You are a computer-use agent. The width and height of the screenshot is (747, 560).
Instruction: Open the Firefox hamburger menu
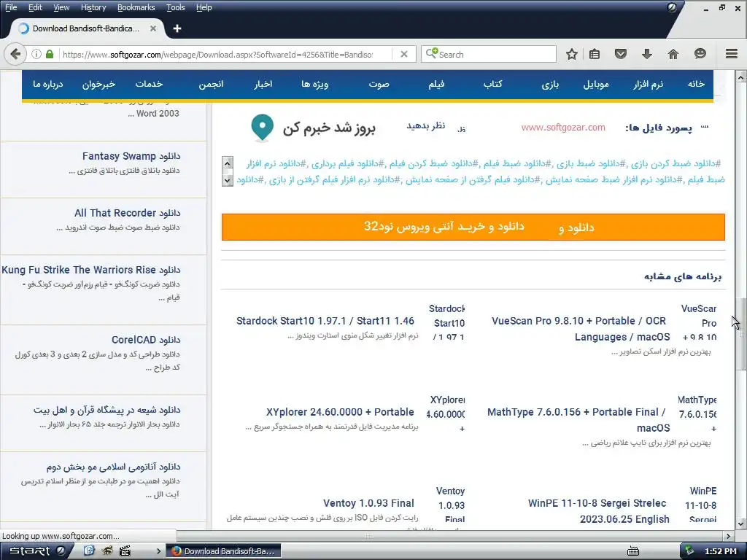coord(732,54)
